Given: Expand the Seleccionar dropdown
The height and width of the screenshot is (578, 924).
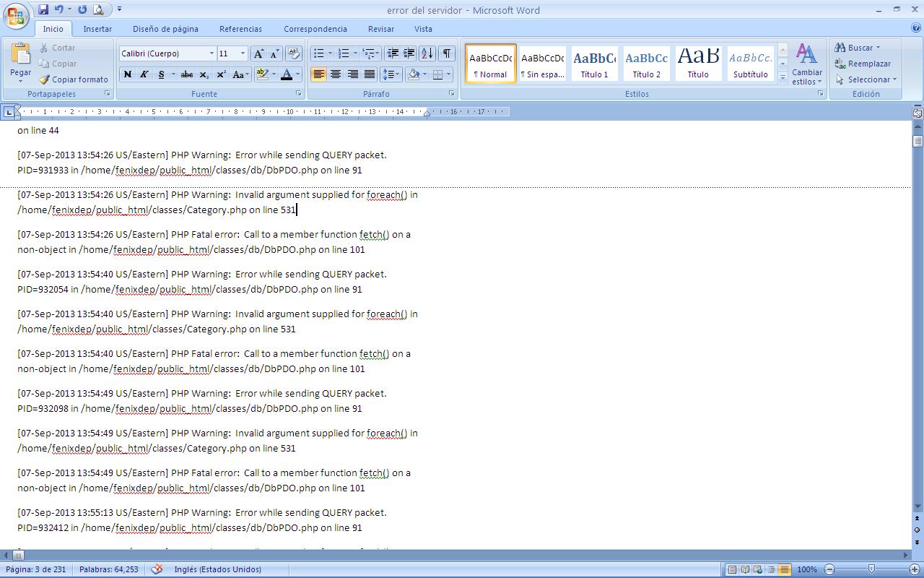Looking at the screenshot, I should 866,79.
